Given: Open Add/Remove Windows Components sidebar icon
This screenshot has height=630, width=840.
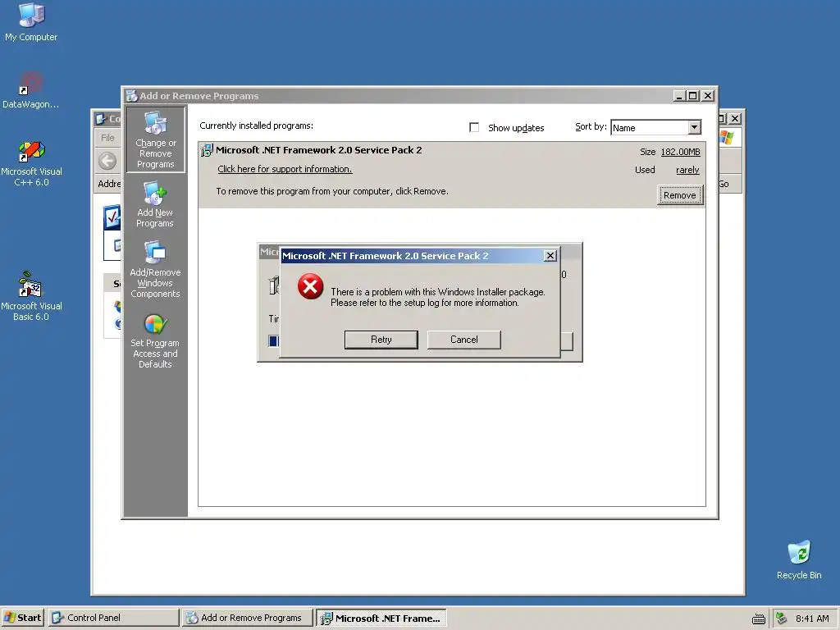Looking at the screenshot, I should pos(155,269).
